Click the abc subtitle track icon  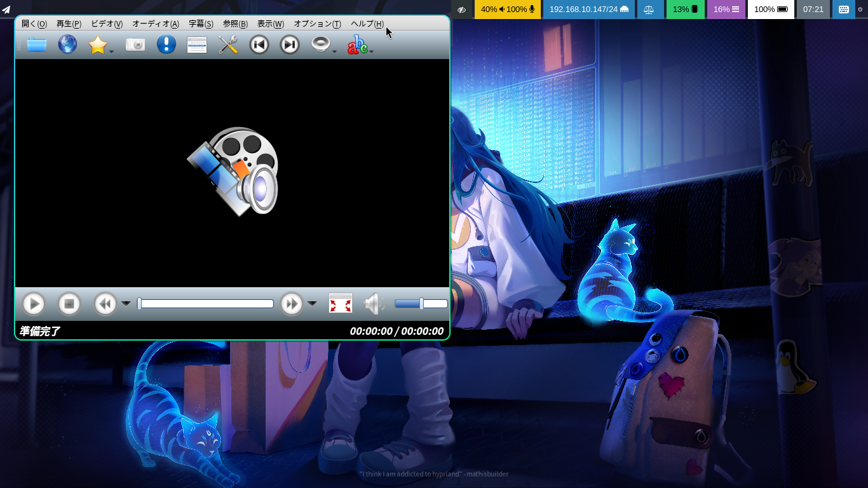click(x=357, y=44)
